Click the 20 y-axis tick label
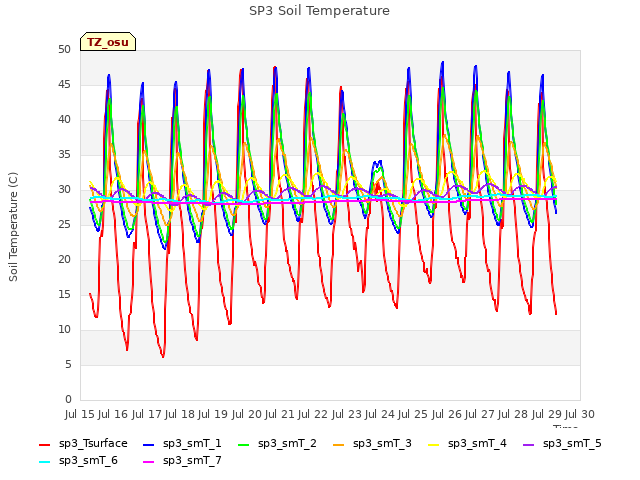Viewport: 640px width, 480px height. coord(64,260)
